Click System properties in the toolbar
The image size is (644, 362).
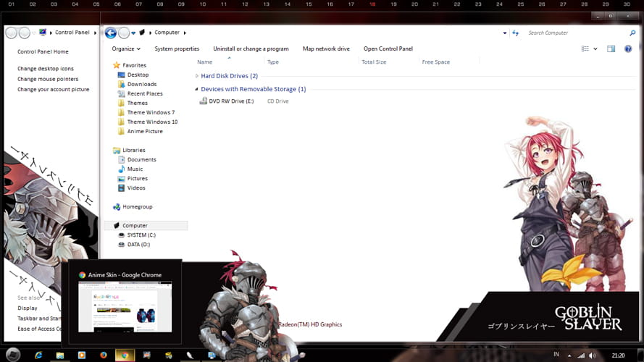(x=177, y=49)
